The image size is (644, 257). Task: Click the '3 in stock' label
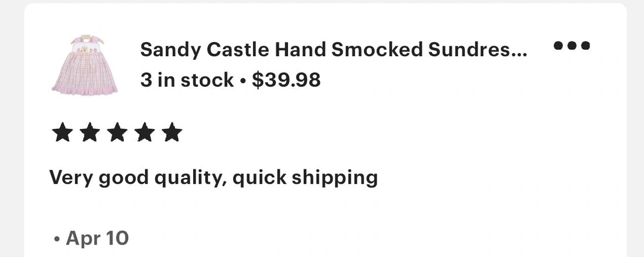[x=187, y=80]
